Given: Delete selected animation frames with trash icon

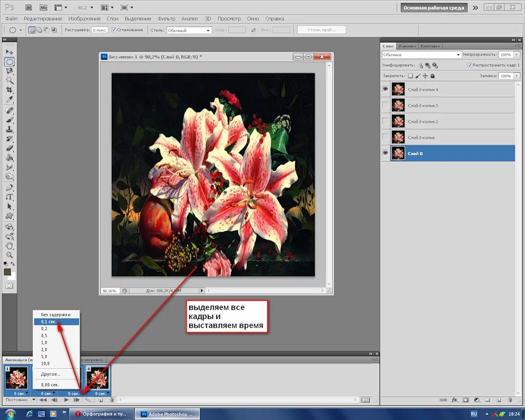Looking at the screenshot, I should coord(111,400).
